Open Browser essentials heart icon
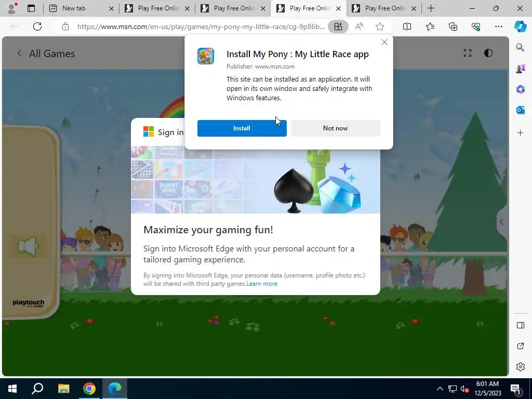Viewport: 532px width, 399px height. tap(476, 26)
